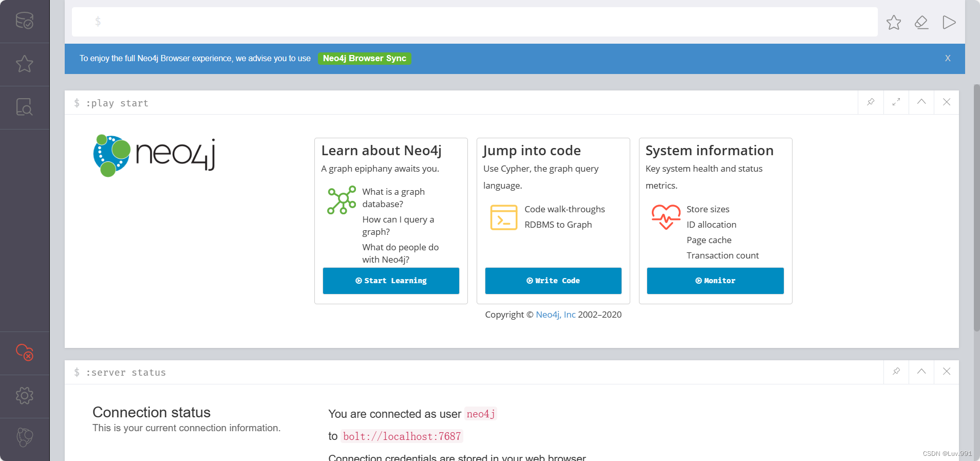980x461 pixels.
Task: Click 'Page cache' text
Action: (x=709, y=240)
